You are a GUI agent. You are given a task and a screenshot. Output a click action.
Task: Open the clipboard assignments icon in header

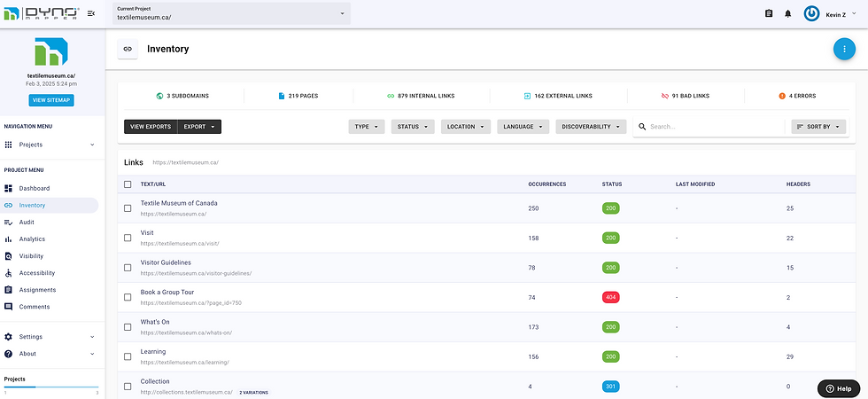[x=769, y=13]
